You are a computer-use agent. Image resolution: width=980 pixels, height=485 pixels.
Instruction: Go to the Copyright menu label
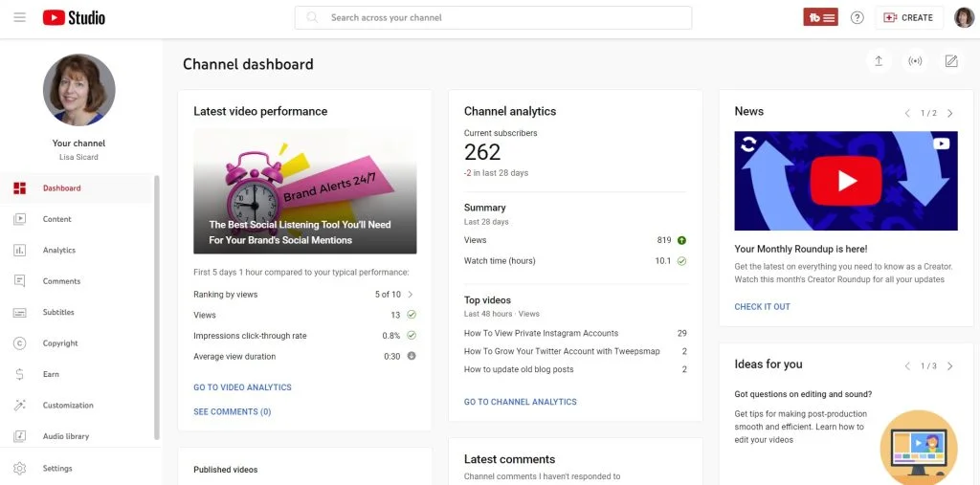pyautogui.click(x=60, y=343)
